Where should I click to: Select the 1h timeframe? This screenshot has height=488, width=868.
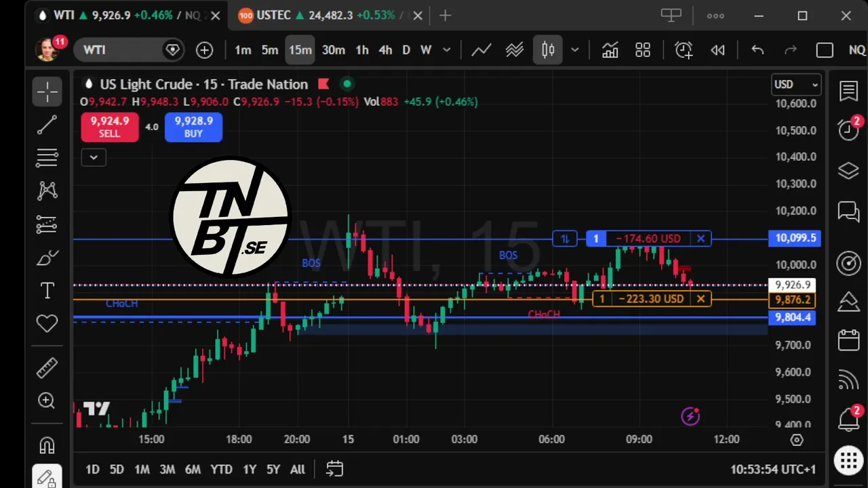click(362, 50)
